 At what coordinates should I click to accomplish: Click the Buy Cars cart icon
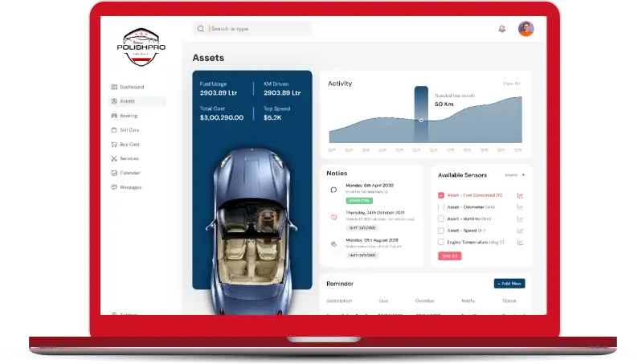113,145
